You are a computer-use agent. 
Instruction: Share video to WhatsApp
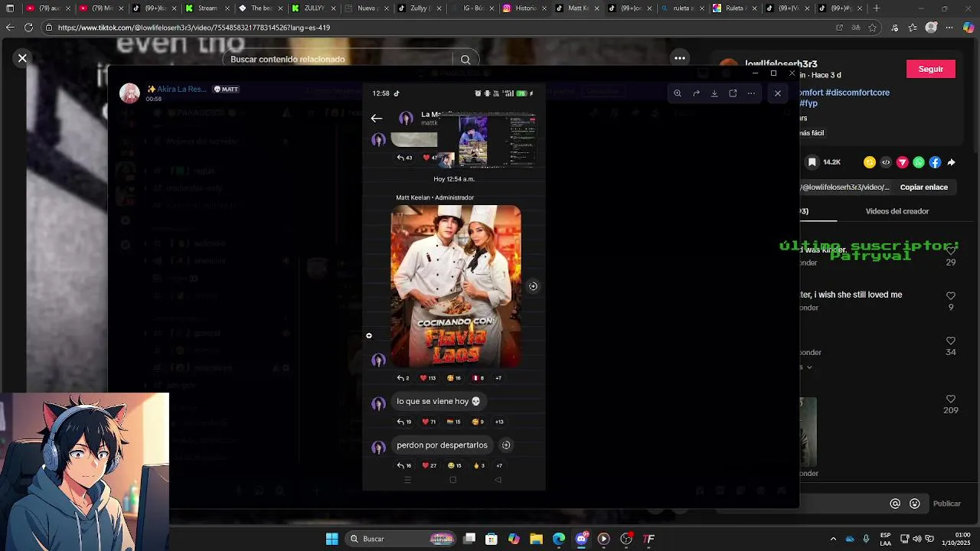919,162
